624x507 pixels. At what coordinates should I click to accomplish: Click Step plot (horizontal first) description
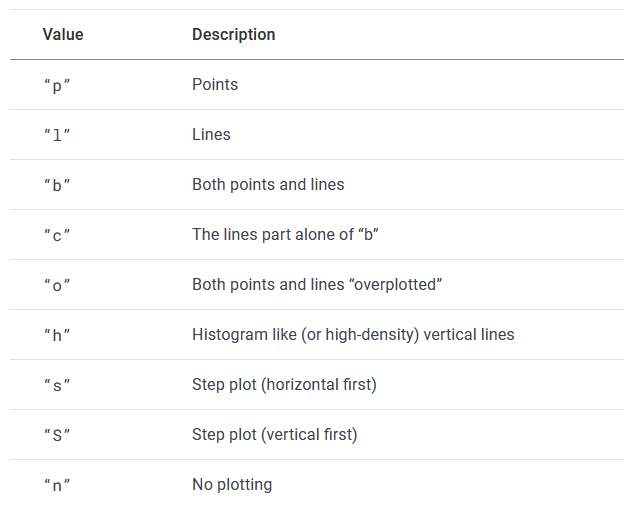pyautogui.click(x=284, y=385)
